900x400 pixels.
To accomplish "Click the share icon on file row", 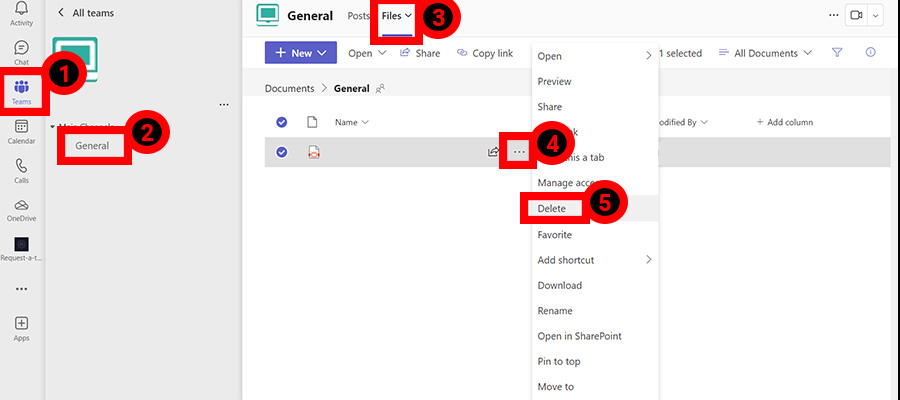I will pos(493,152).
